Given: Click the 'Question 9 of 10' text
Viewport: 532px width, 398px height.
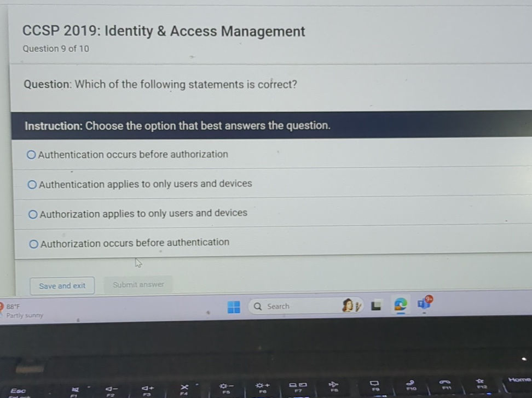Looking at the screenshot, I should pos(56,49).
